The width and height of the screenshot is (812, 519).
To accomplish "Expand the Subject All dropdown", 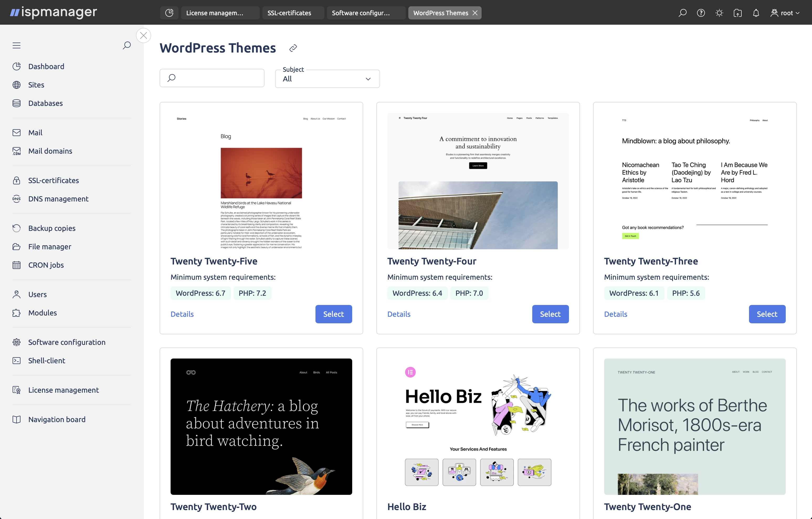I will (x=328, y=79).
